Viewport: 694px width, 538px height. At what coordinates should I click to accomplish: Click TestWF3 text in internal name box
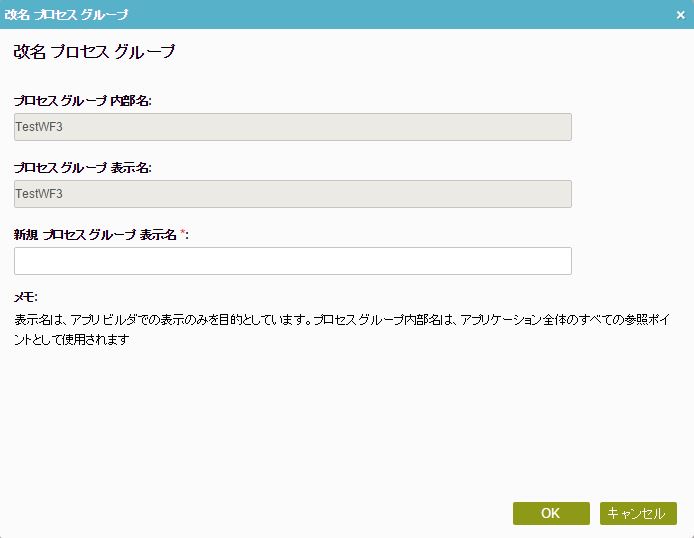click(39, 127)
